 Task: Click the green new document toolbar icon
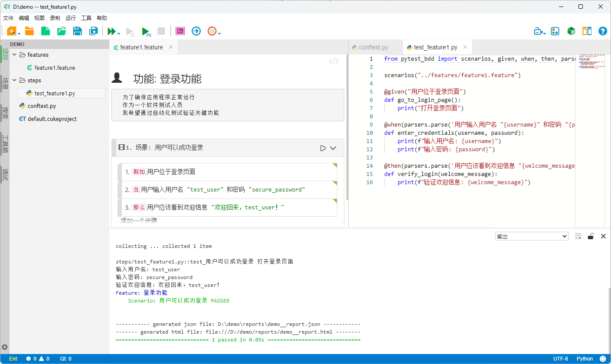46,31
